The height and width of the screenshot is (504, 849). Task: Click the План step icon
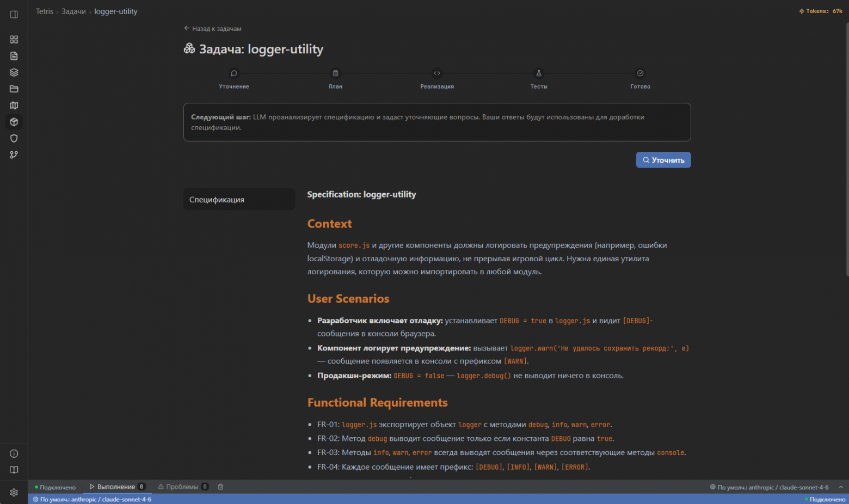[336, 73]
